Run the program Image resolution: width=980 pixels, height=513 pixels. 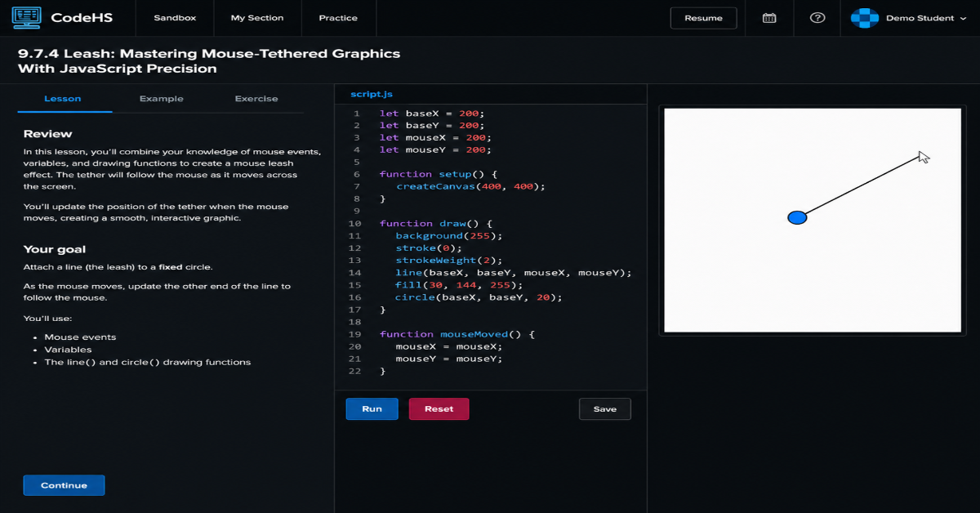point(372,408)
